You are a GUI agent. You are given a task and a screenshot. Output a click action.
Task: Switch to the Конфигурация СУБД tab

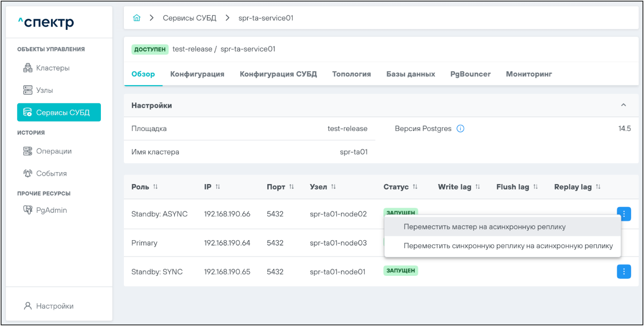[x=278, y=74]
